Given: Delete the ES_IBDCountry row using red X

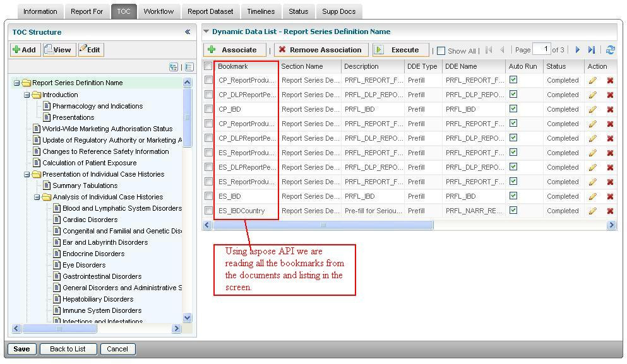Looking at the screenshot, I should point(610,211).
